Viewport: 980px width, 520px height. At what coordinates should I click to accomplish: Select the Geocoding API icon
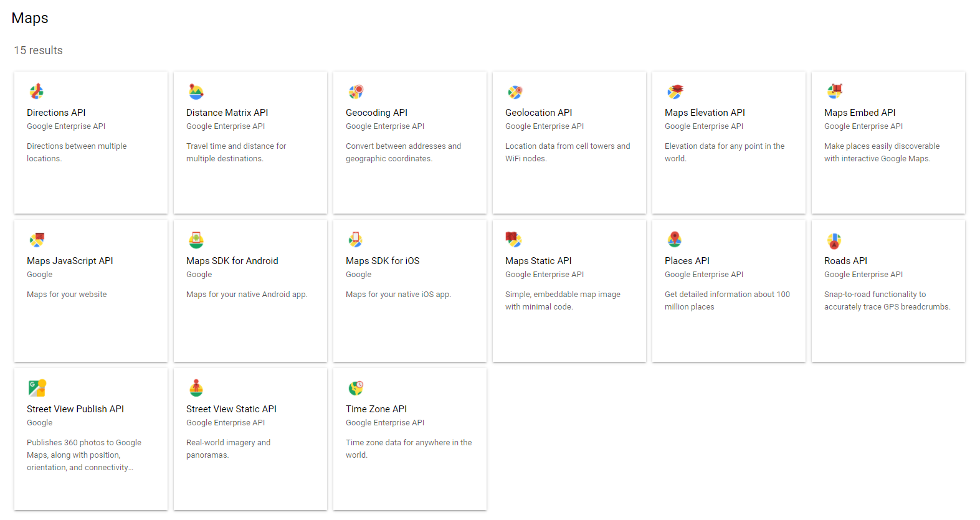356,92
